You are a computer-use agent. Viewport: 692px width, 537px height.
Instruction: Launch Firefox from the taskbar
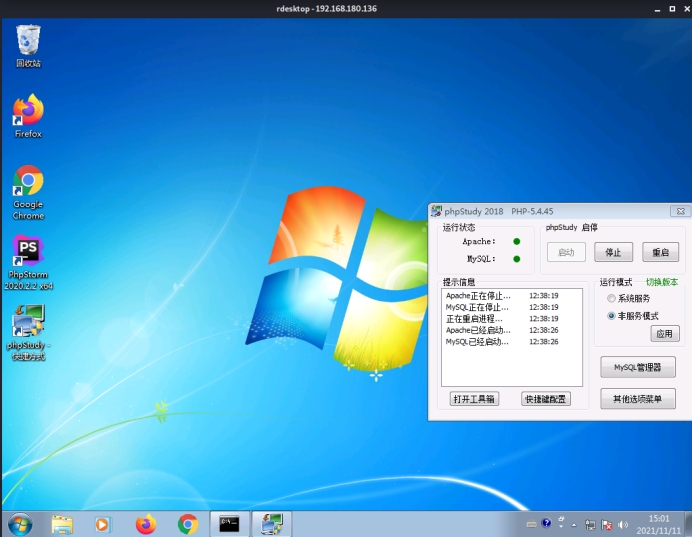point(146,525)
